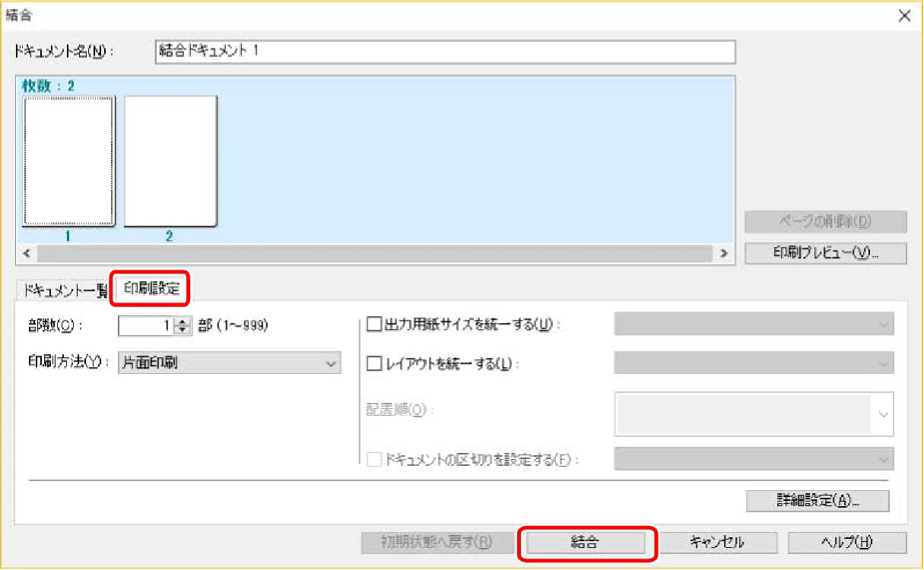
Task: Click the 枚数 : 2 page count text
Action: point(48,86)
